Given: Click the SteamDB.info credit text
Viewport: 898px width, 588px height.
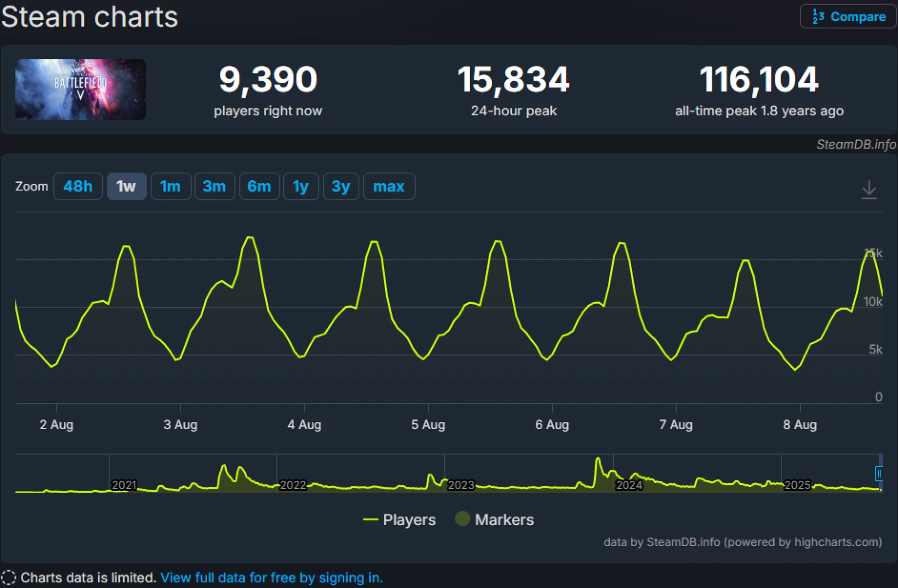Looking at the screenshot, I should (856, 144).
